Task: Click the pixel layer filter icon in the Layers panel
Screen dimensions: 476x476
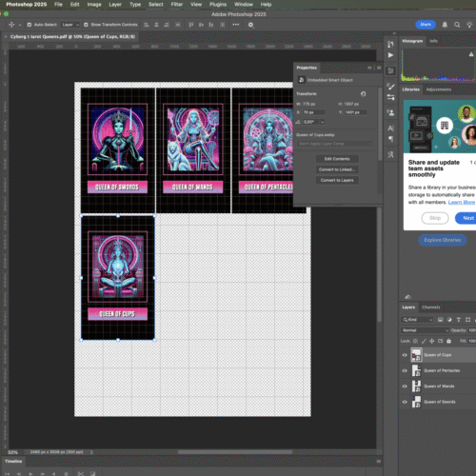Action: pos(440,320)
